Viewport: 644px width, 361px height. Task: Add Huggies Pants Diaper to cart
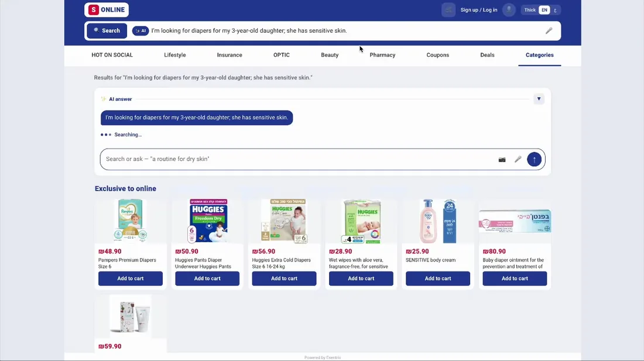(207, 279)
